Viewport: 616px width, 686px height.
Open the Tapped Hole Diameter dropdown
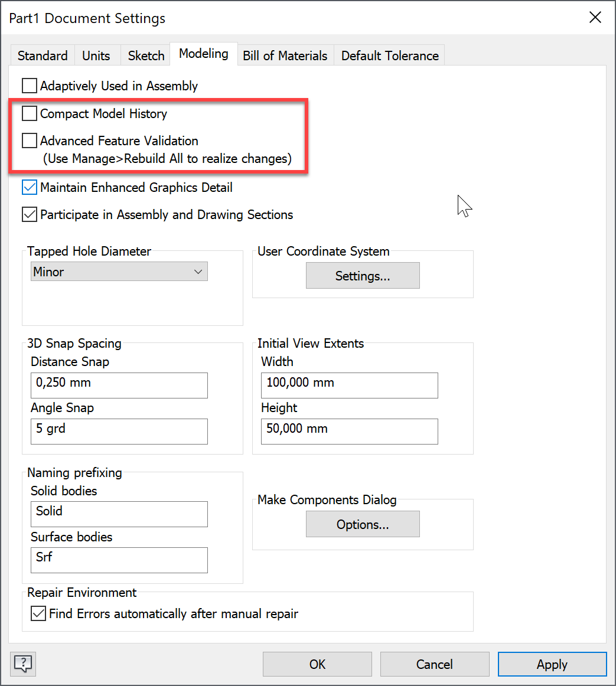click(x=198, y=272)
